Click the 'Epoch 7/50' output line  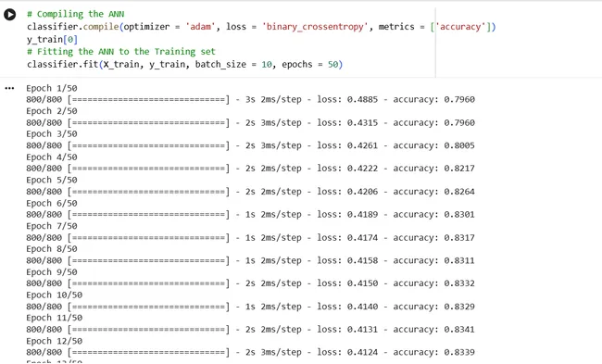[x=52, y=226]
